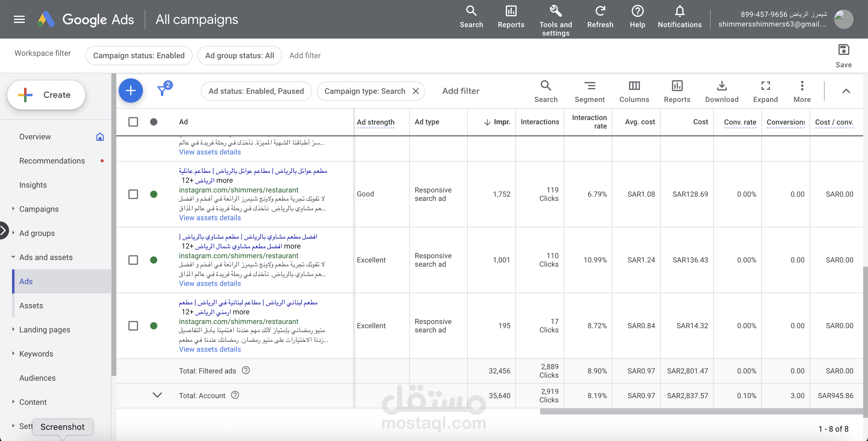Open the Notifications bell

point(679,11)
